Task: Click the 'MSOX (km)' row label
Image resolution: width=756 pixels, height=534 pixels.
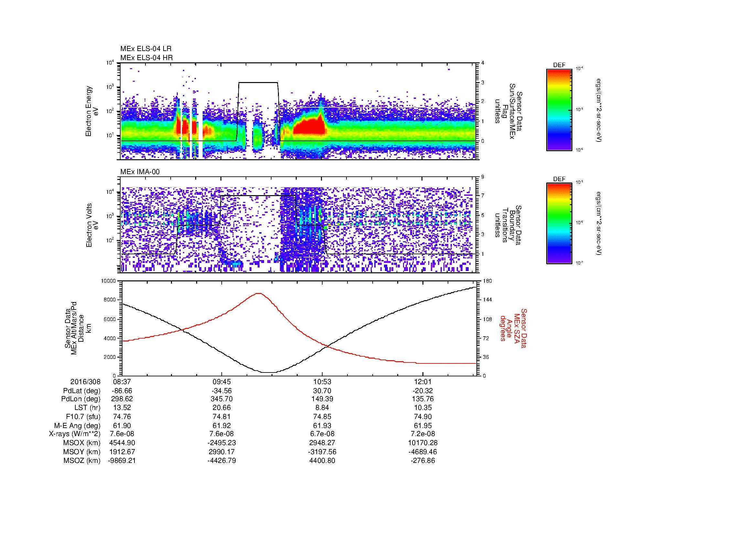Action: pyautogui.click(x=82, y=443)
